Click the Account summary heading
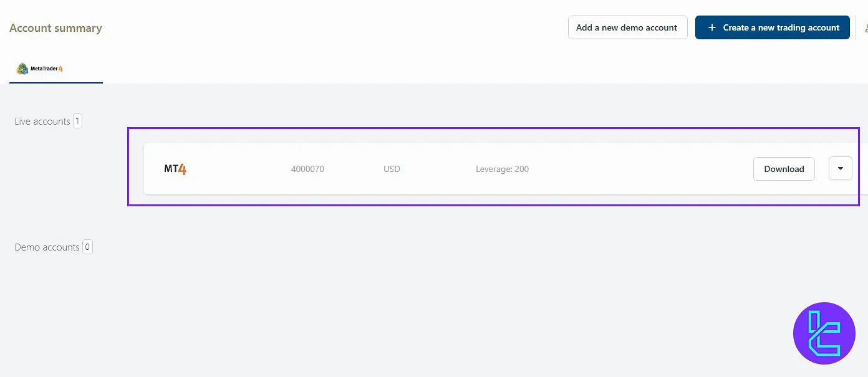The height and width of the screenshot is (377, 868). tap(55, 28)
